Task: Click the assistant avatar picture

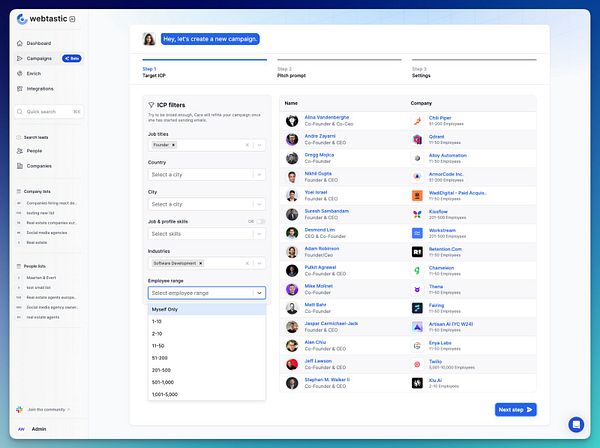Action: click(149, 39)
